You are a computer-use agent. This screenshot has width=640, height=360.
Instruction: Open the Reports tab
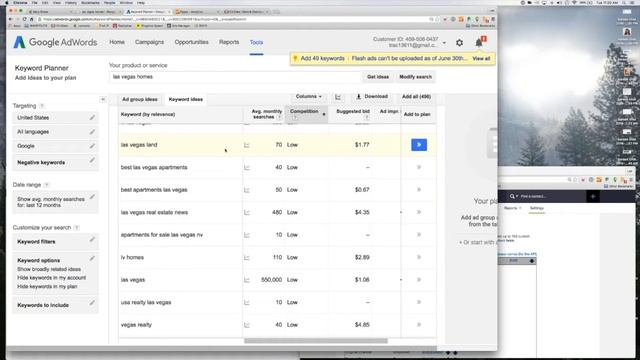(x=229, y=42)
